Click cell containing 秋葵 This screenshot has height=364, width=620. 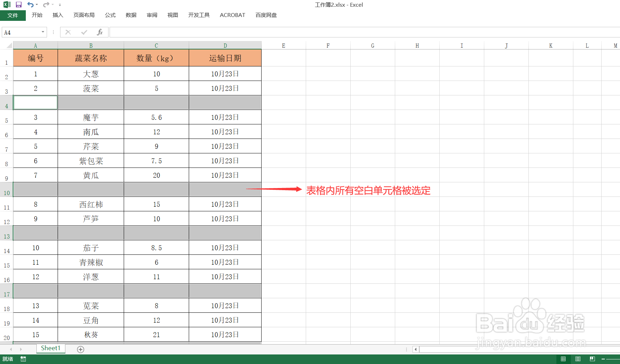(x=91, y=335)
